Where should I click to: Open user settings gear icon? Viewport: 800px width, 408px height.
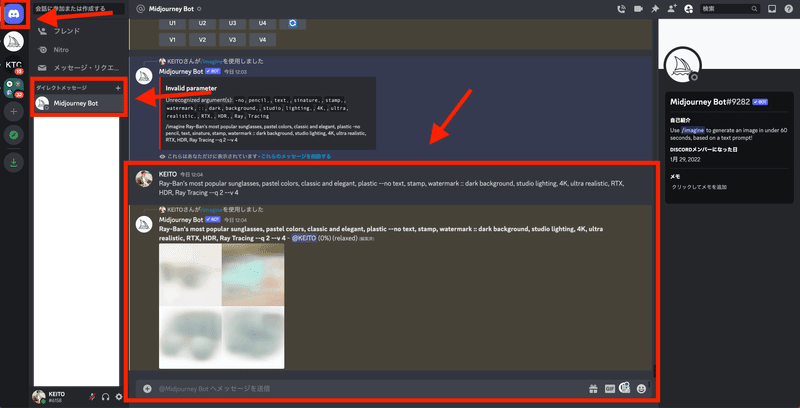point(119,396)
